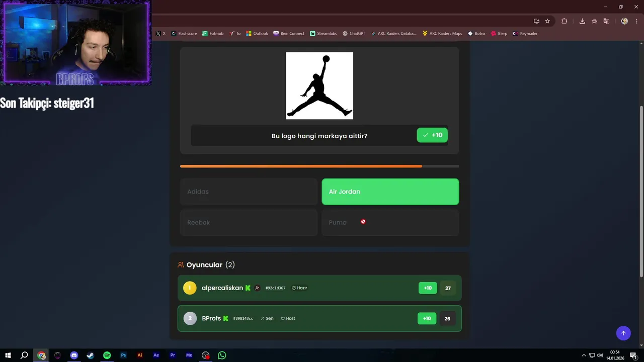Click alpercaliskan's score 27
Image resolution: width=644 pixels, height=362 pixels.
(448, 288)
